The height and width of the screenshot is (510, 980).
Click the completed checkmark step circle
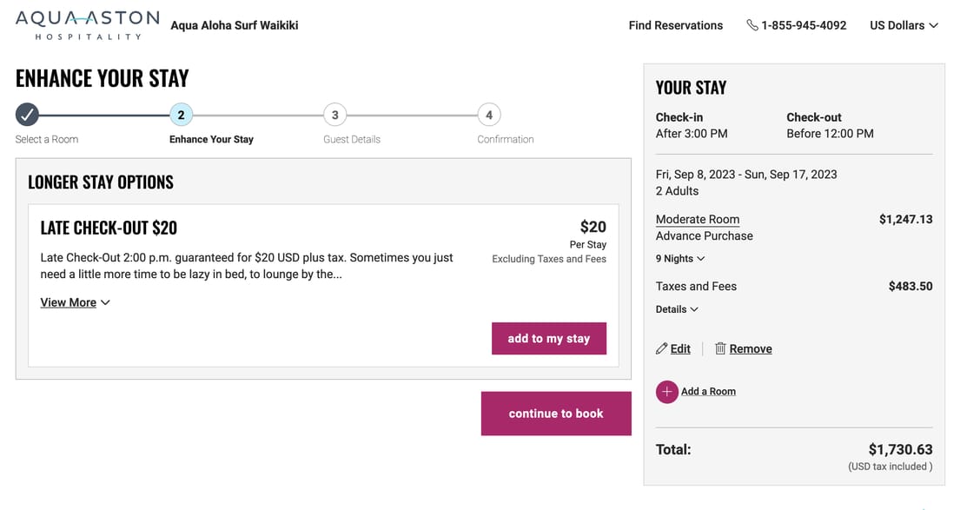pyautogui.click(x=27, y=115)
